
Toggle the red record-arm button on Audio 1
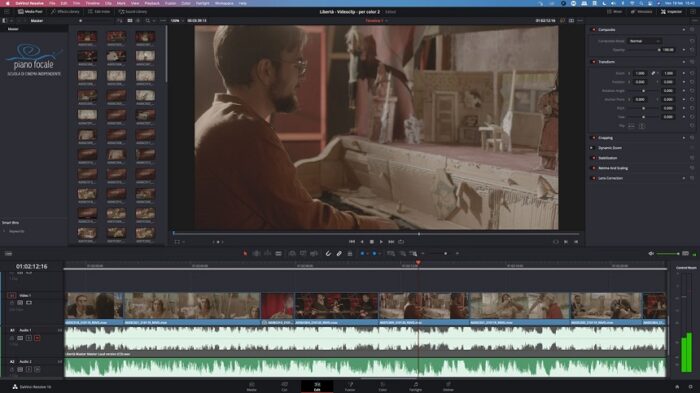pos(37,338)
